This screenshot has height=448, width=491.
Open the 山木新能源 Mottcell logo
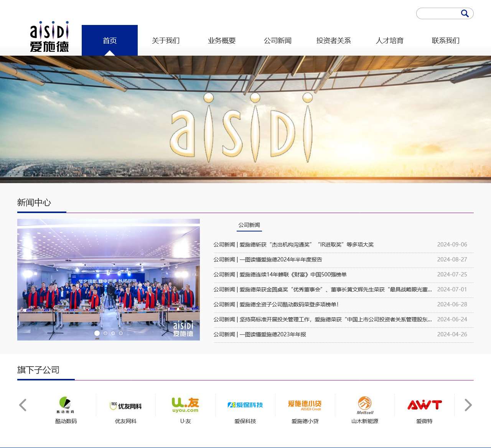coord(365,405)
